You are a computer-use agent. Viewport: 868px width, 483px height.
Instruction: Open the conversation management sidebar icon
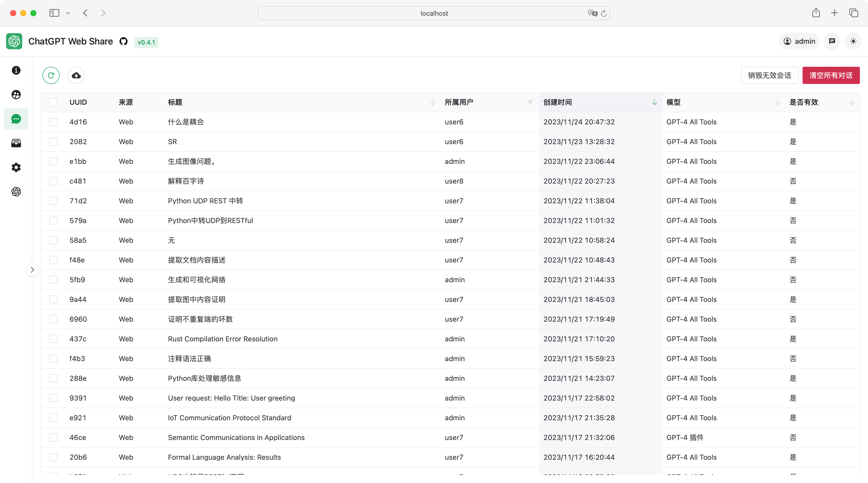[x=16, y=119]
